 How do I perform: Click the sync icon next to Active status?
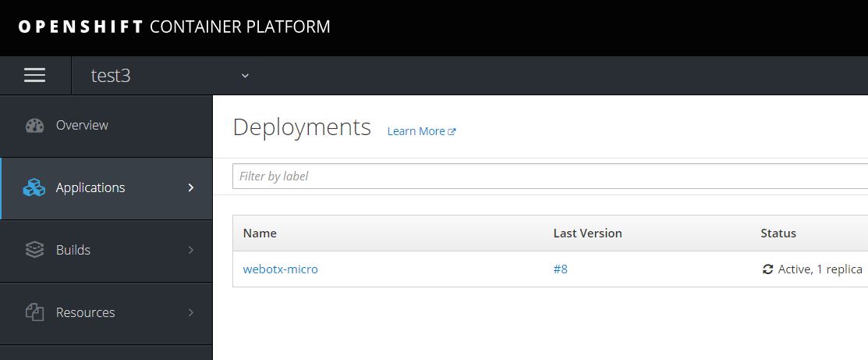[767, 269]
